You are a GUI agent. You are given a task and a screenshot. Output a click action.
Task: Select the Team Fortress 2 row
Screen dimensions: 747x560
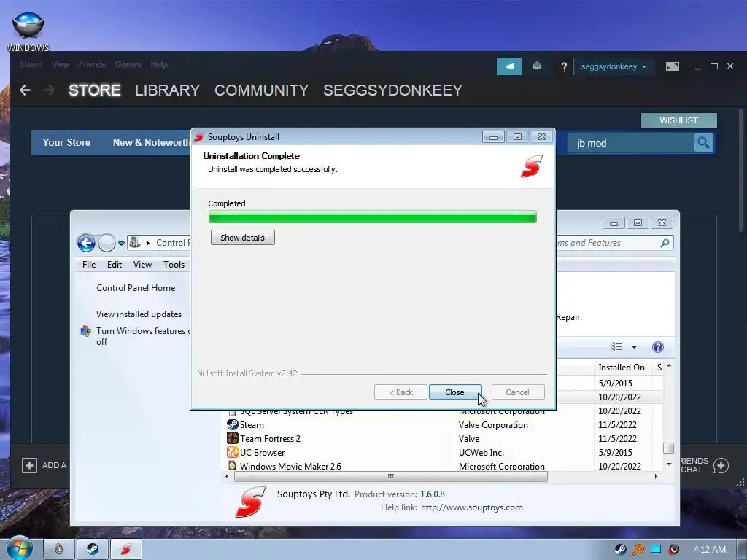tap(443, 438)
